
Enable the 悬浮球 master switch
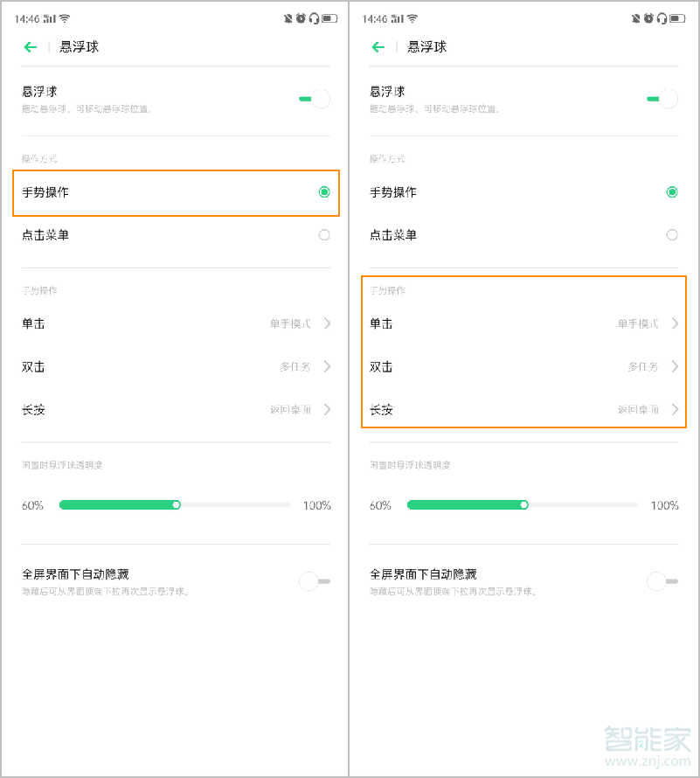pos(312,100)
